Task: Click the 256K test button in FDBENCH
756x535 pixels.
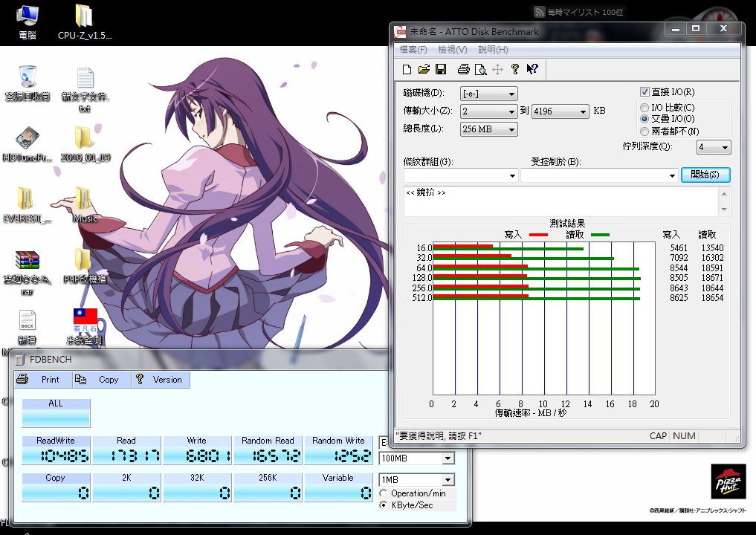Action: click(268, 487)
